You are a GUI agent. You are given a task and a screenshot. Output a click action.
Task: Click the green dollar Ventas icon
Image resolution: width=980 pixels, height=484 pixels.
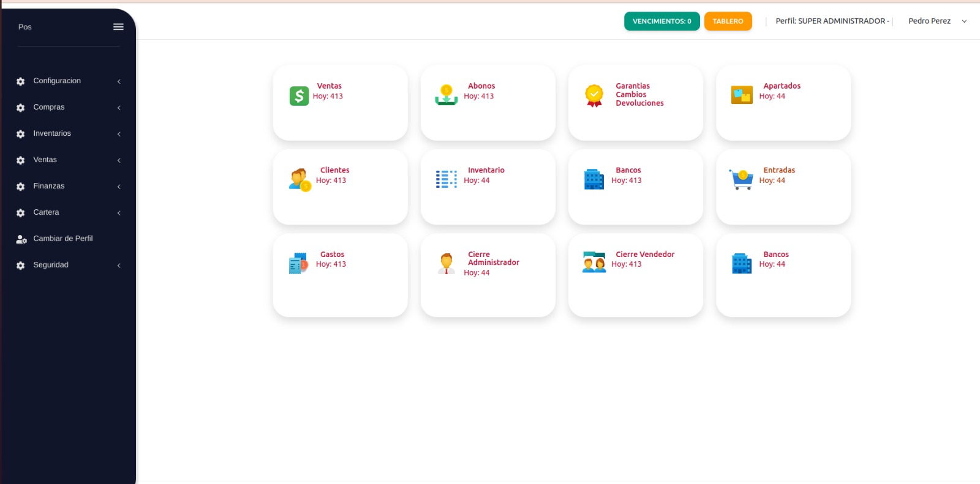pos(299,95)
